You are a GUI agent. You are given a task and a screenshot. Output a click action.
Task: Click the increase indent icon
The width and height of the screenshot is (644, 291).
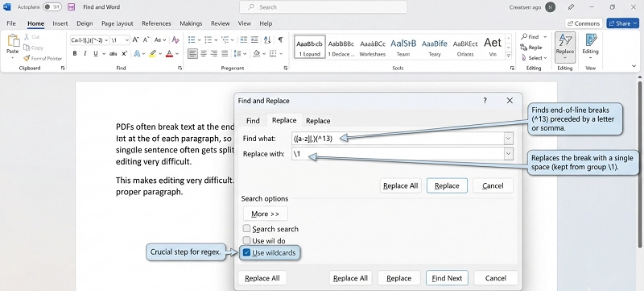(x=254, y=39)
